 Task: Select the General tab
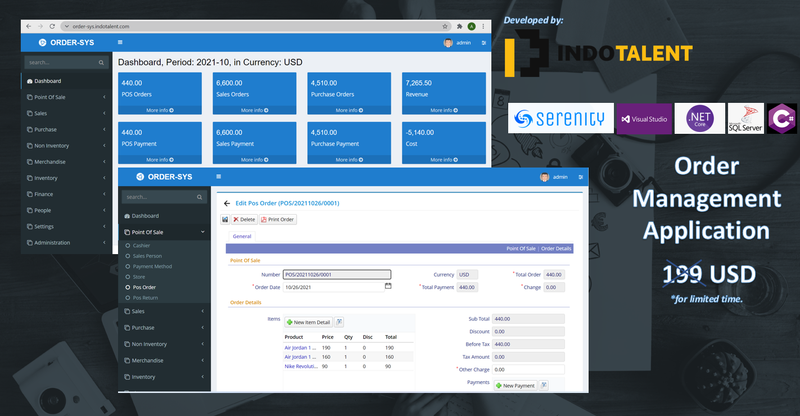242,236
